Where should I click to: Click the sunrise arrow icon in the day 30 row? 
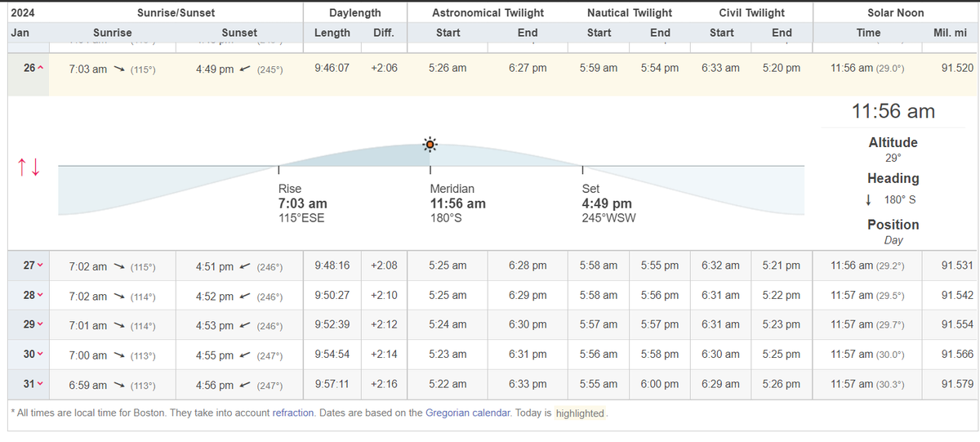118,355
